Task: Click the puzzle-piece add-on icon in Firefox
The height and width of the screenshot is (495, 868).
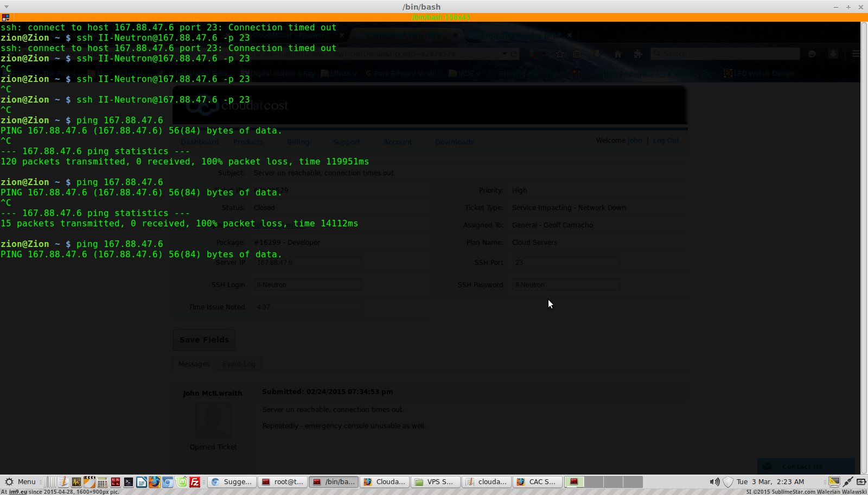Action: click(x=637, y=54)
